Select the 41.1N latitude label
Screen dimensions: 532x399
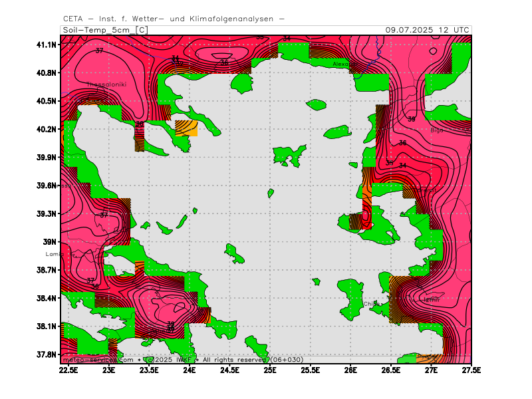tap(47, 45)
